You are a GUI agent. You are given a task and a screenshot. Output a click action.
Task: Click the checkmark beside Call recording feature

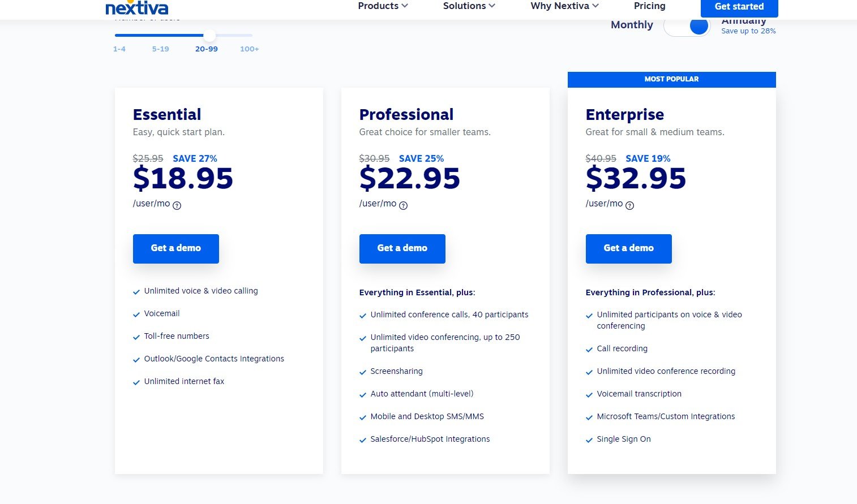click(589, 350)
